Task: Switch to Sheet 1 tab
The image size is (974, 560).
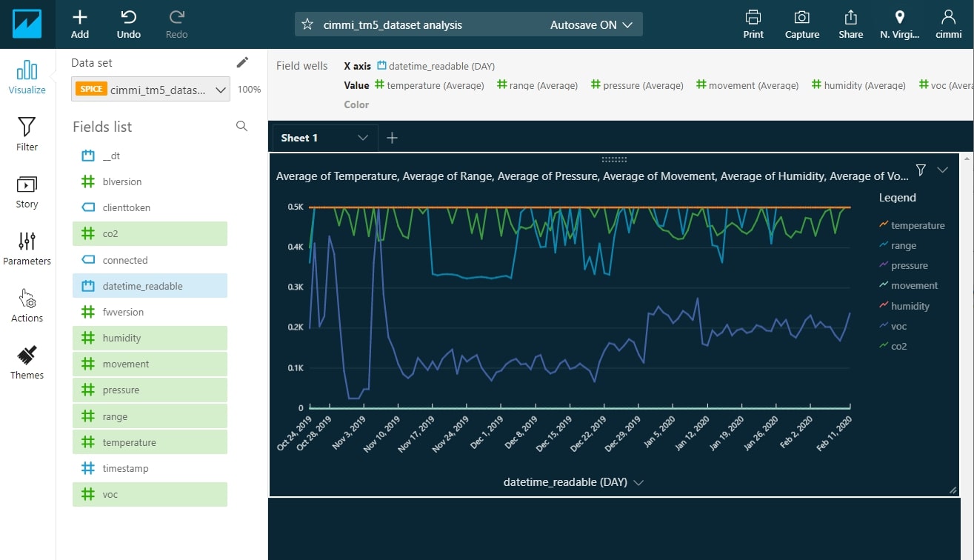Action: [300, 138]
